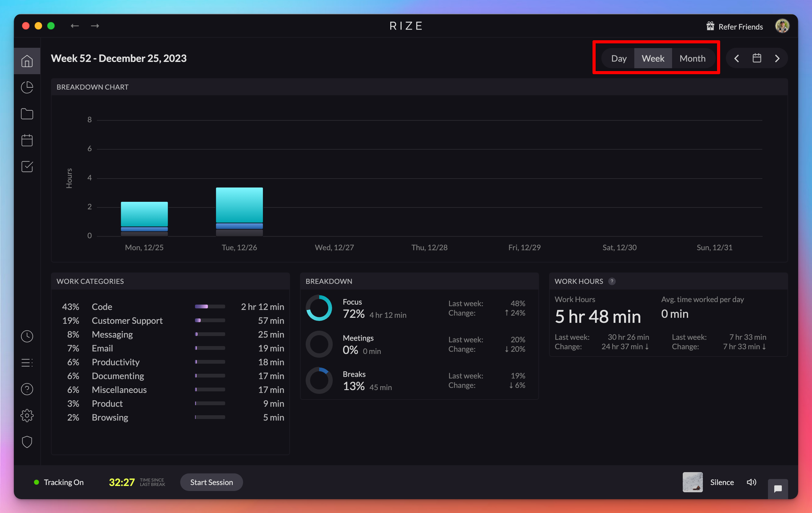The image size is (812, 513).
Task: Open the list lines sidebar icon
Action: (27, 363)
